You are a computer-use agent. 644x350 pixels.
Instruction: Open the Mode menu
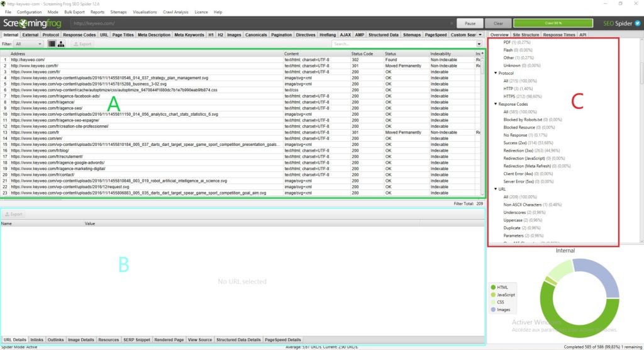[x=53, y=12]
